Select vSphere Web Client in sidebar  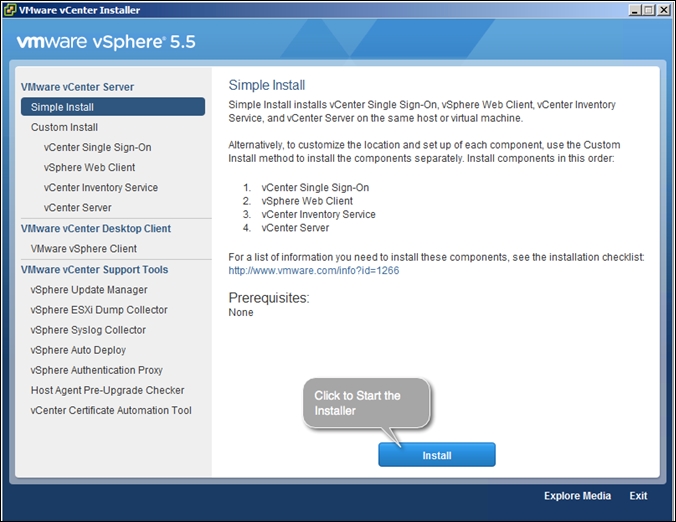click(x=89, y=167)
